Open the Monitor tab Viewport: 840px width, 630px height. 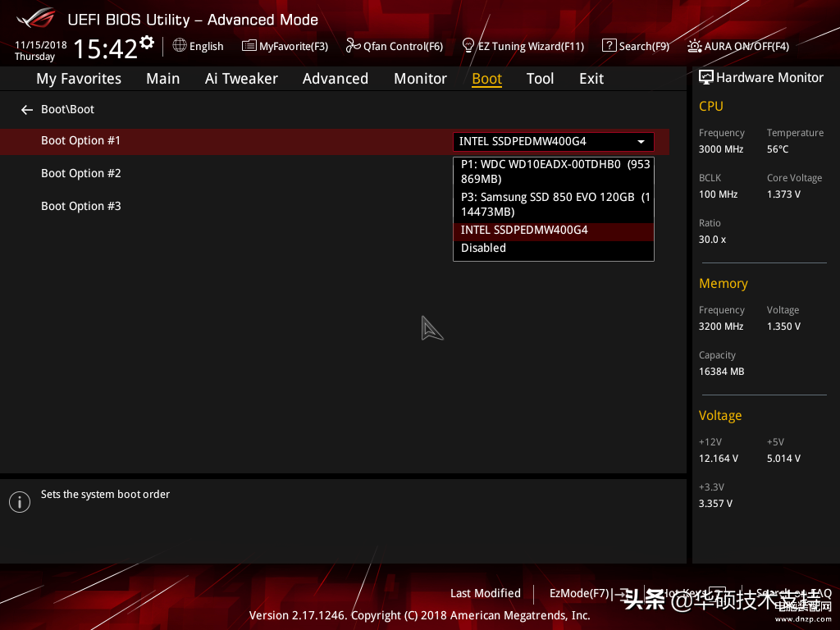click(421, 79)
